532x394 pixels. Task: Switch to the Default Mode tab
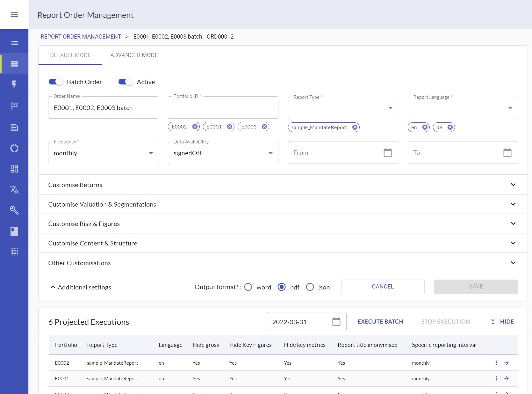[x=70, y=55]
